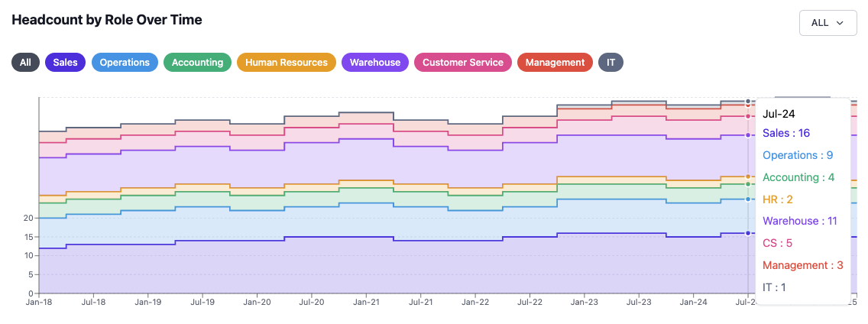Image resolution: width=868 pixels, height=324 pixels.
Task: Click the Customer Service pink dot at Jul-24
Action: coord(748,116)
